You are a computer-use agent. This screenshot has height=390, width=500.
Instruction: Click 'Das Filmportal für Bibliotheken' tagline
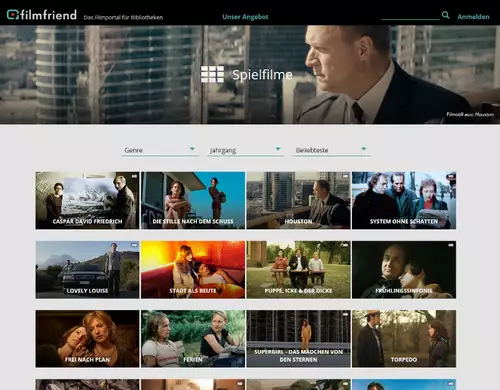[x=123, y=17]
